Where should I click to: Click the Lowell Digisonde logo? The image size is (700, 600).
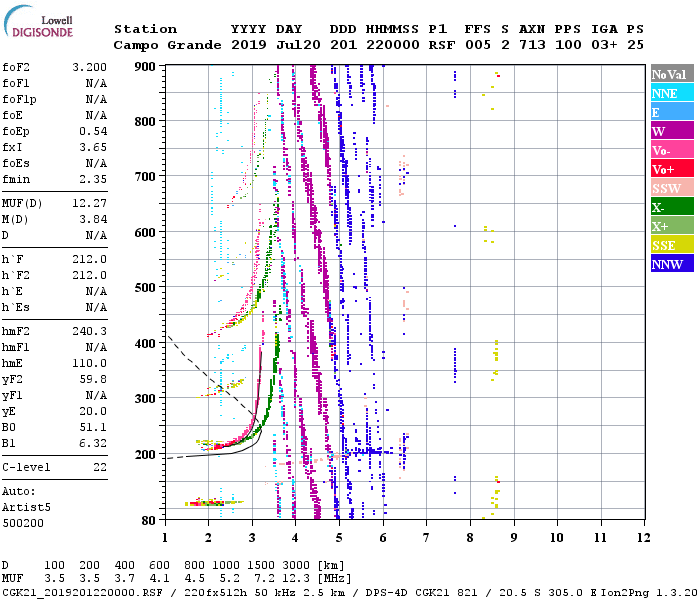pos(38,21)
